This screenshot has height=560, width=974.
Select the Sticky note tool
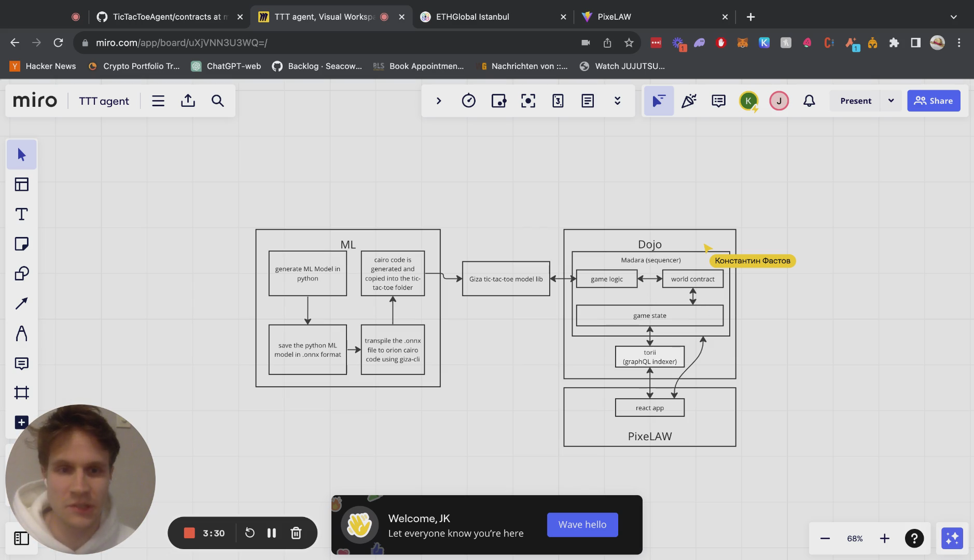point(21,244)
